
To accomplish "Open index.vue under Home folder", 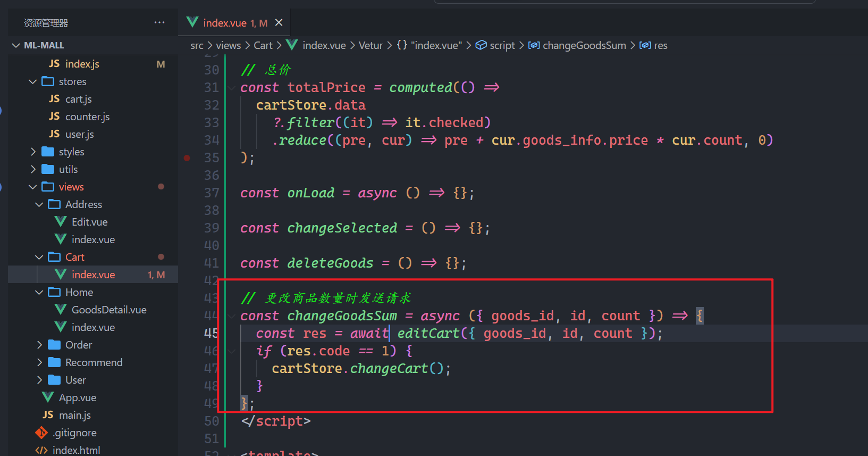I will coord(93,327).
